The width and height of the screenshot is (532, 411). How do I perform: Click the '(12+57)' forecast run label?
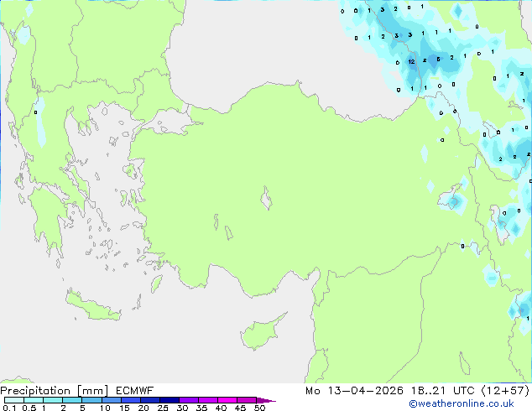pos(505,391)
